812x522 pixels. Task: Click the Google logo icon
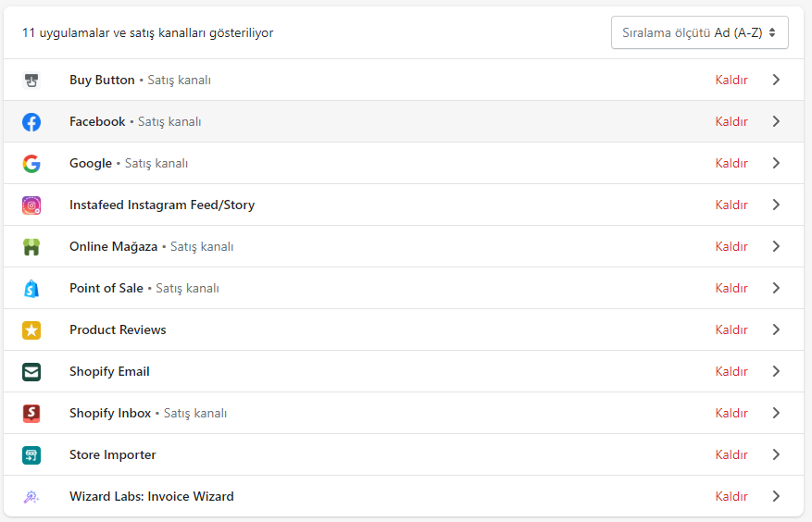click(31, 164)
